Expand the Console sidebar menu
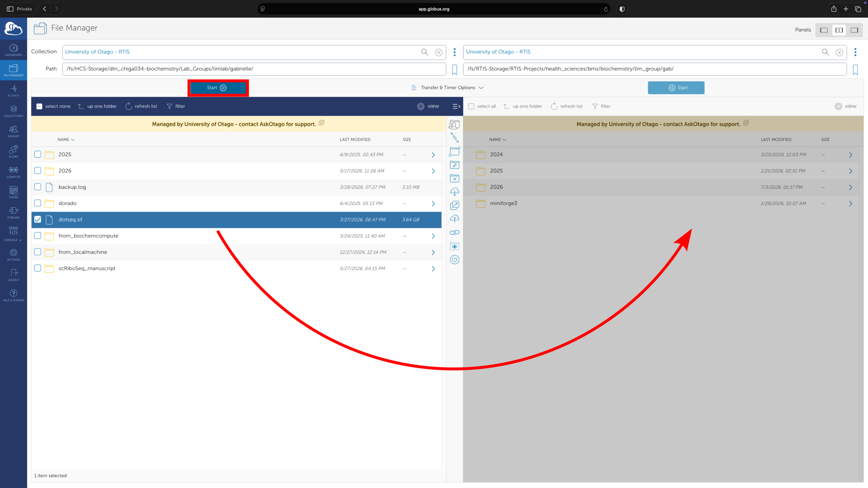The height and width of the screenshot is (488, 868). pyautogui.click(x=13, y=234)
